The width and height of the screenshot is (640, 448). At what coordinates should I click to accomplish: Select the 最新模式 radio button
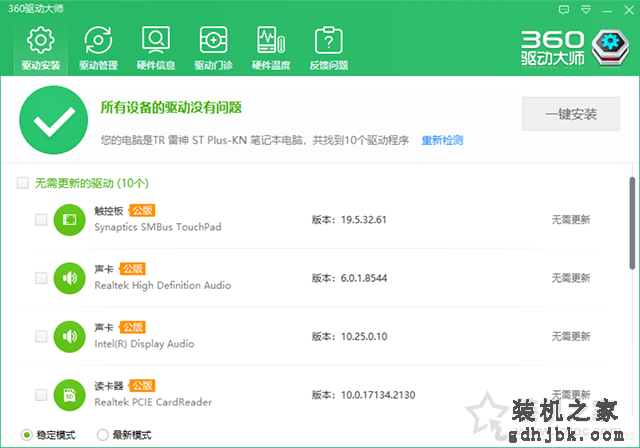click(x=102, y=435)
